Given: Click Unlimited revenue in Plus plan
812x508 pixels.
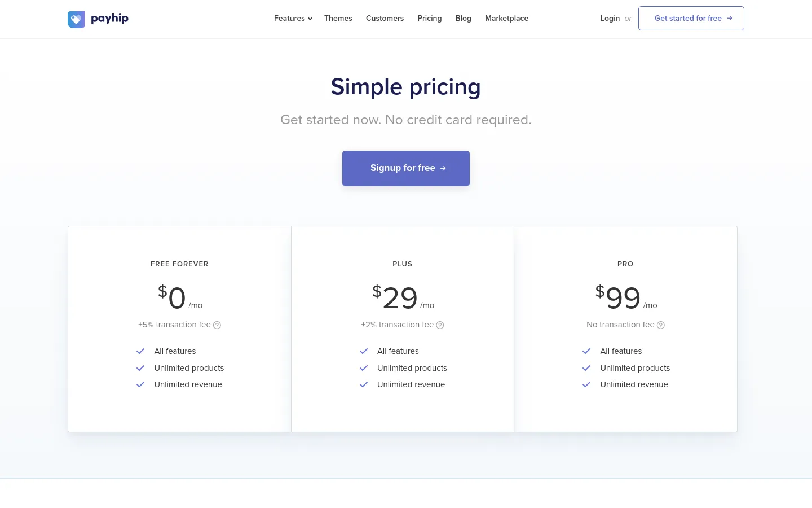Looking at the screenshot, I should pos(411,384).
